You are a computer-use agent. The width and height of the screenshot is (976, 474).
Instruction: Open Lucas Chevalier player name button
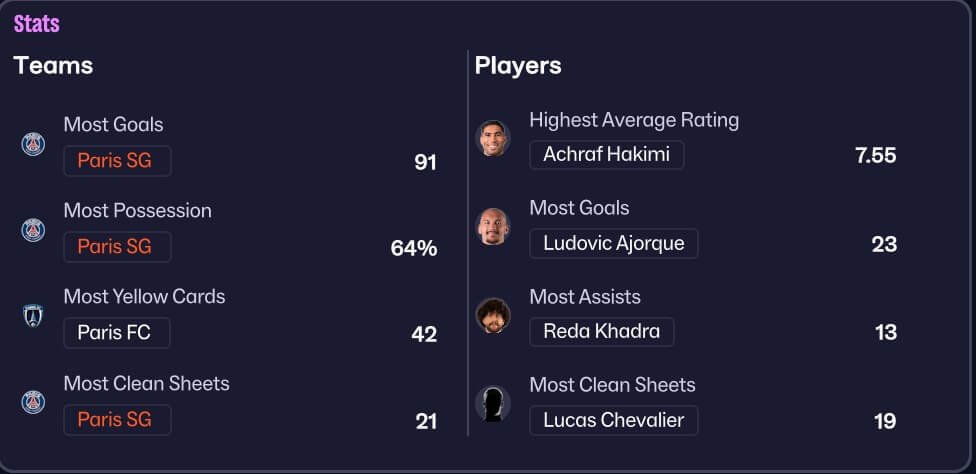coord(614,421)
